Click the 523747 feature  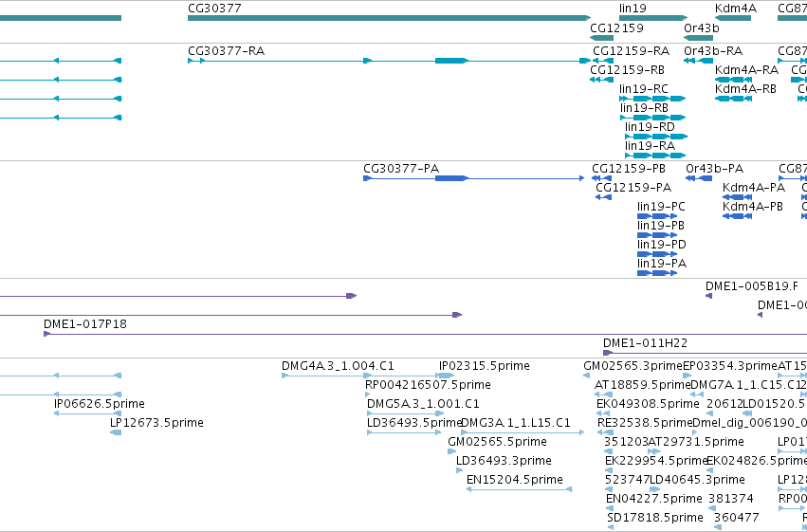coord(609,490)
